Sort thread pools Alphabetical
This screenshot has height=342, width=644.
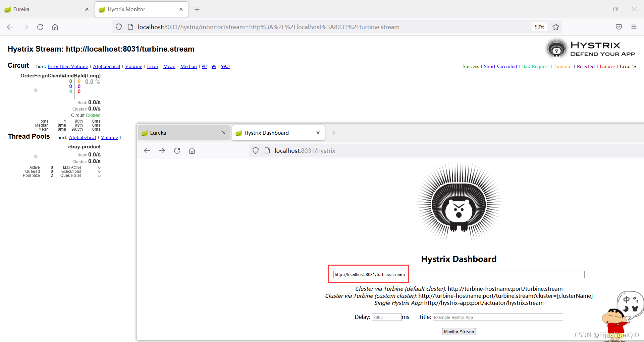pos(82,137)
